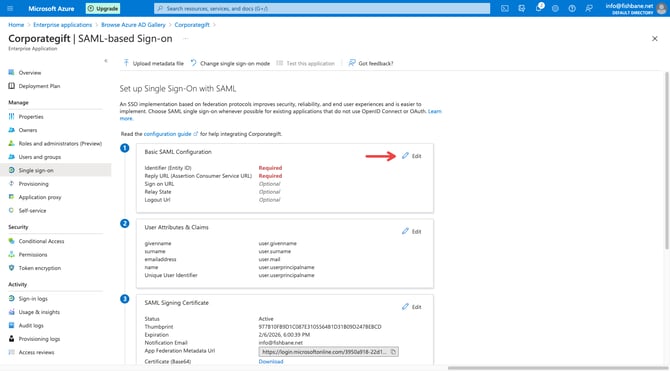Open Access reviews
Image resolution: width=670 pixels, height=371 pixels.
tap(36, 352)
